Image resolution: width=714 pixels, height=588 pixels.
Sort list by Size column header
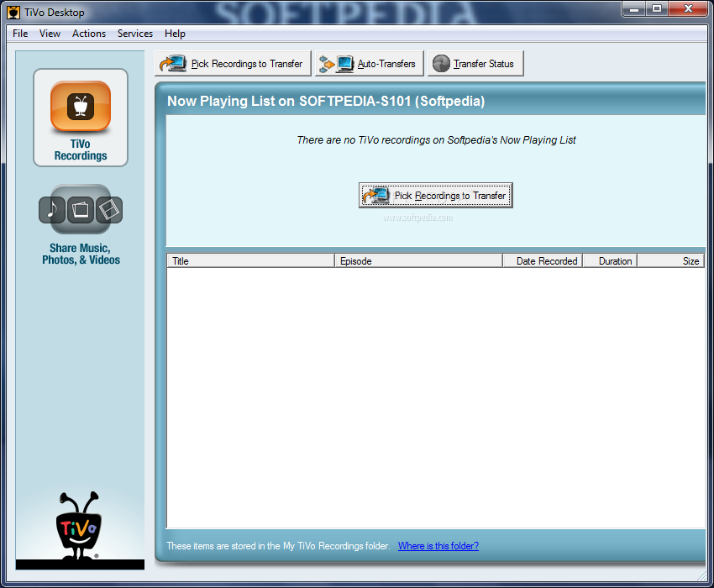(671, 261)
